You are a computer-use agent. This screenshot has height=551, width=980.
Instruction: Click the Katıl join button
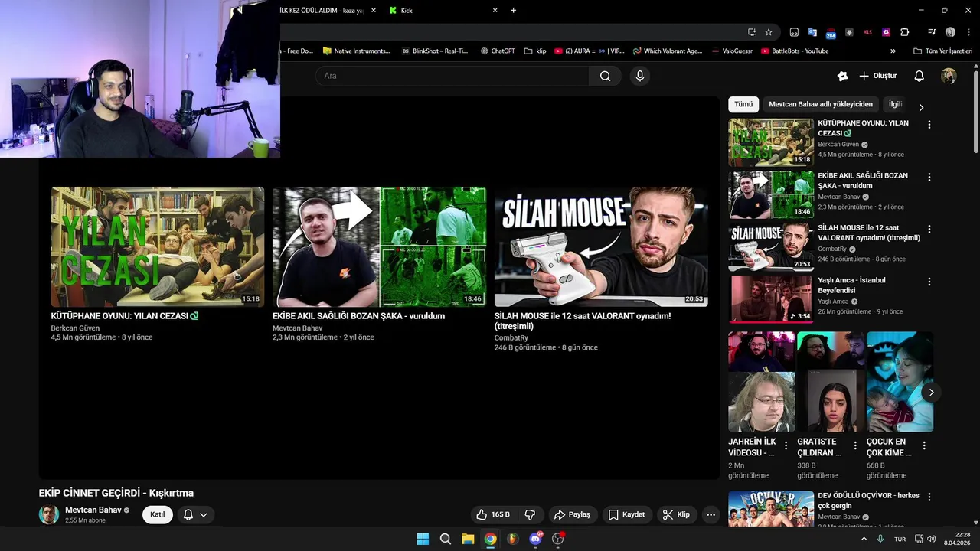[157, 514]
